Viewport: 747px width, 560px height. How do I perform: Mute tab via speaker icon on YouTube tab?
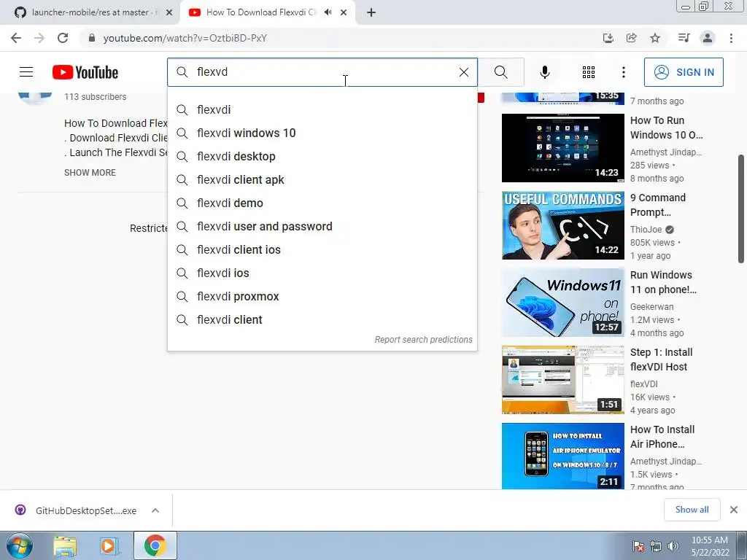[328, 12]
